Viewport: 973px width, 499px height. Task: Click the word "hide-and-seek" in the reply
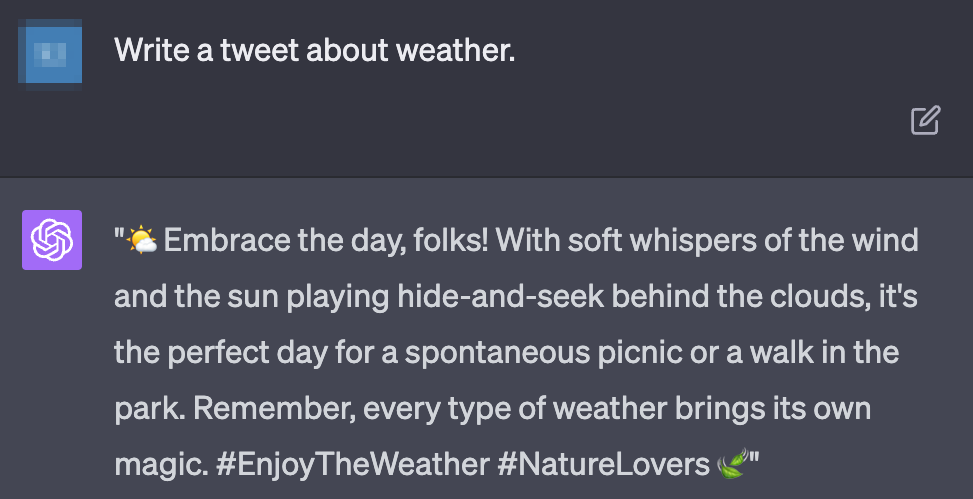487,297
